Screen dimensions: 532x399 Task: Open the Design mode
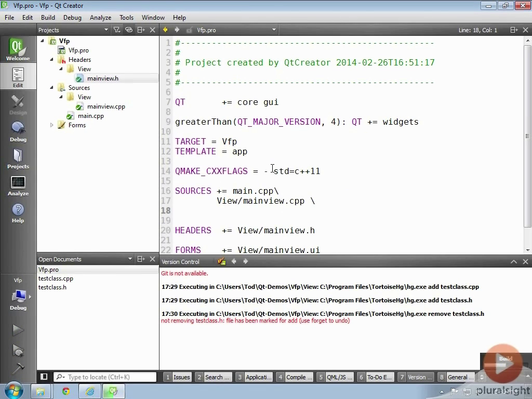pos(18,104)
